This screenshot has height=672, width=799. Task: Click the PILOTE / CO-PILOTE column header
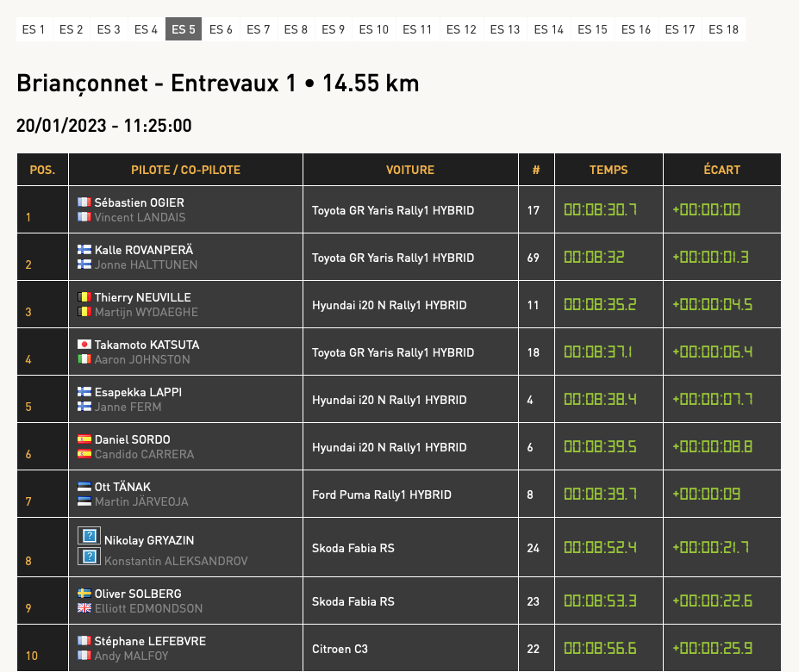point(185,170)
